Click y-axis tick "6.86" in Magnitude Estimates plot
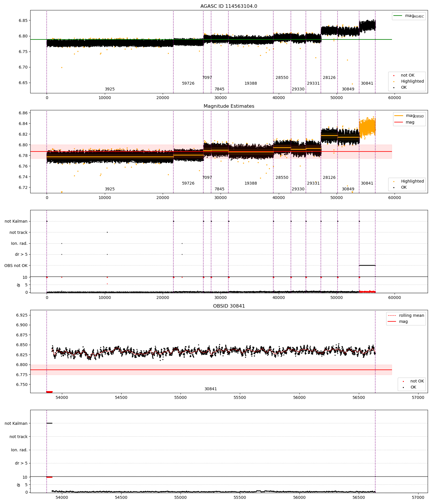The width and height of the screenshot is (432, 504). click(23, 113)
